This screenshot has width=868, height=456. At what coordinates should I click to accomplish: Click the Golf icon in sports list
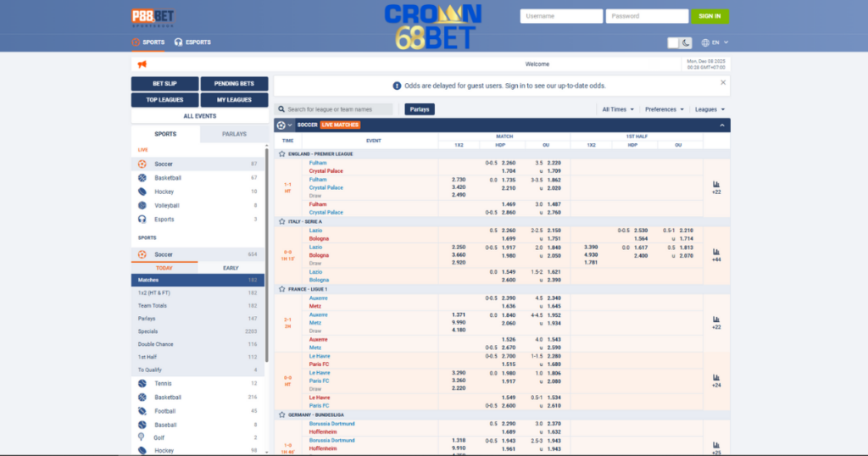coord(142,437)
